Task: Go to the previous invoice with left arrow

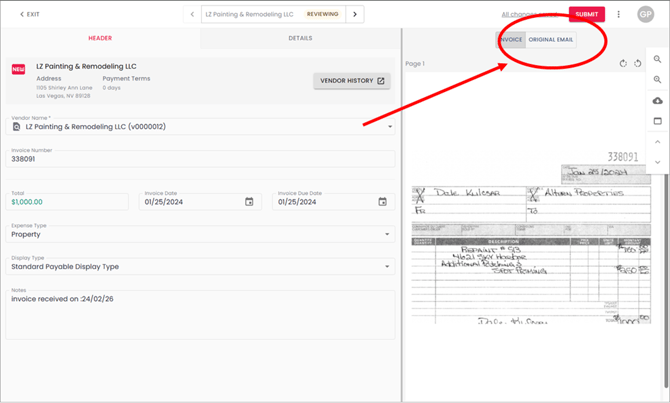Action: pos(192,14)
